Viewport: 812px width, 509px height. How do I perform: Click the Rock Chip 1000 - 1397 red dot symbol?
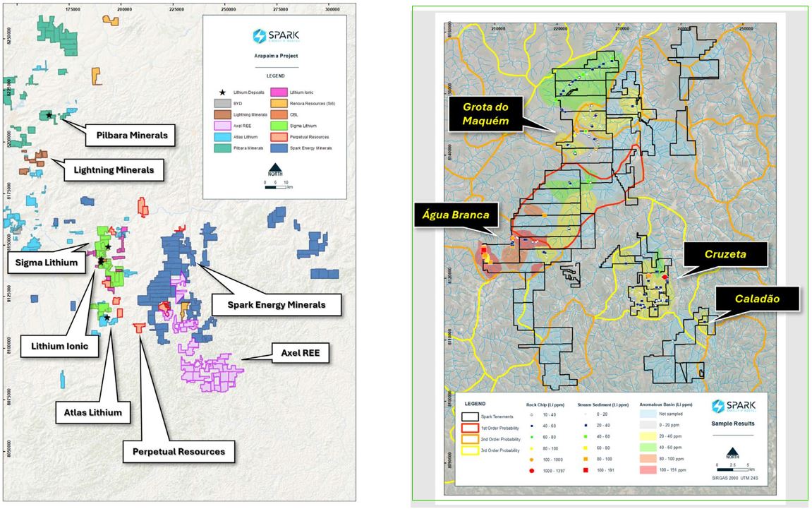[532, 471]
